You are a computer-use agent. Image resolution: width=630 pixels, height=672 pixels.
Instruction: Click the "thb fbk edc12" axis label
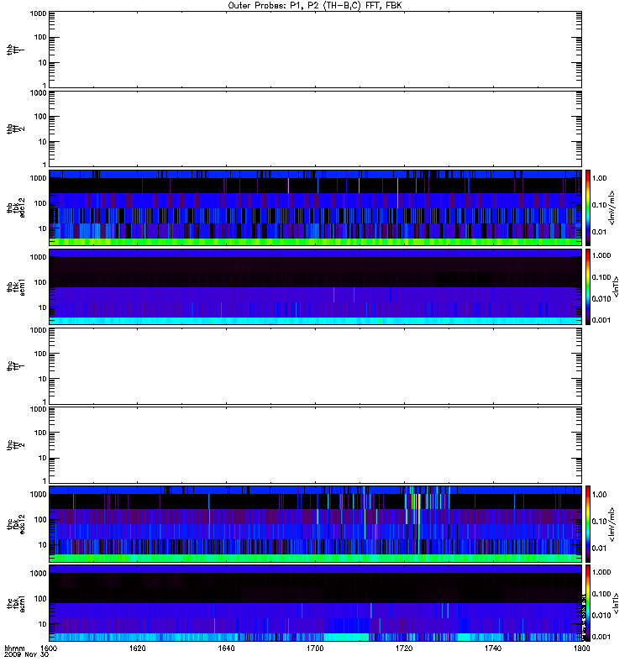click(15, 207)
